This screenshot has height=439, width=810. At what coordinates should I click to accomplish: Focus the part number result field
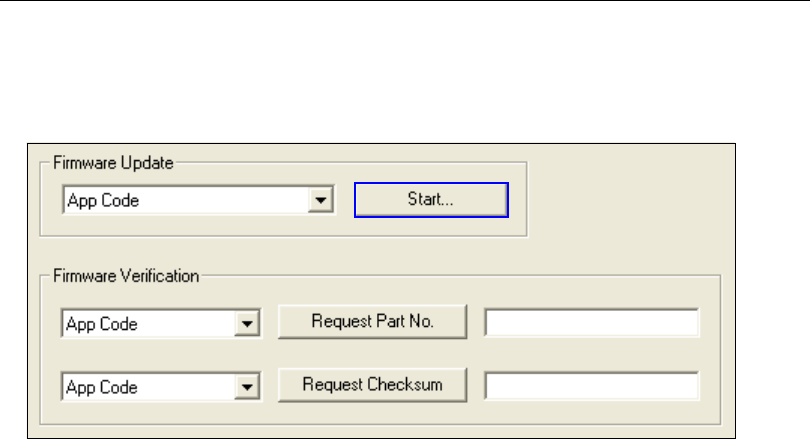pos(592,324)
